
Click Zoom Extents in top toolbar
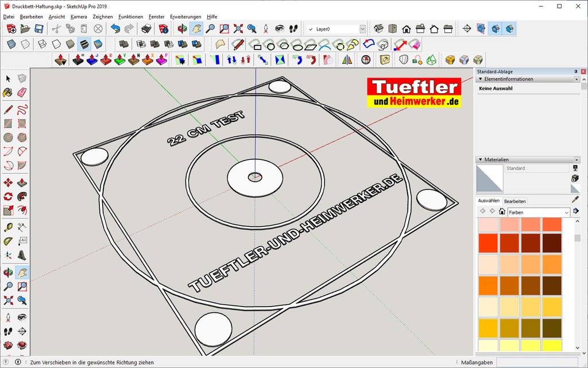click(238, 29)
